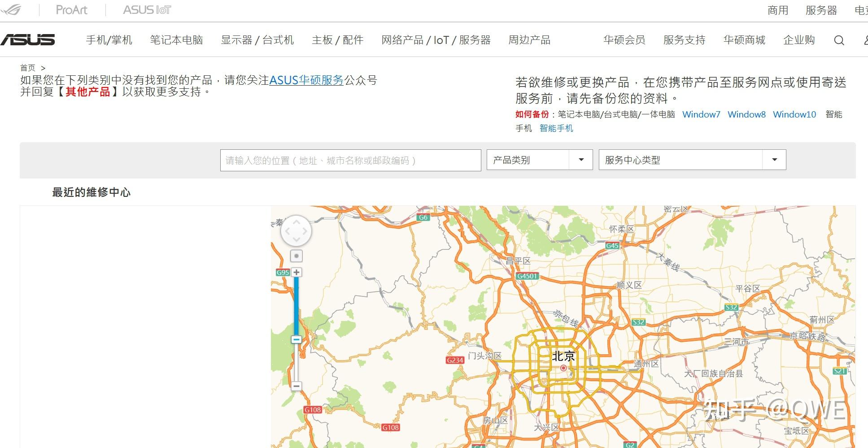868x448 pixels.
Task: Click the 房山区 label on map
Action: 495,421
